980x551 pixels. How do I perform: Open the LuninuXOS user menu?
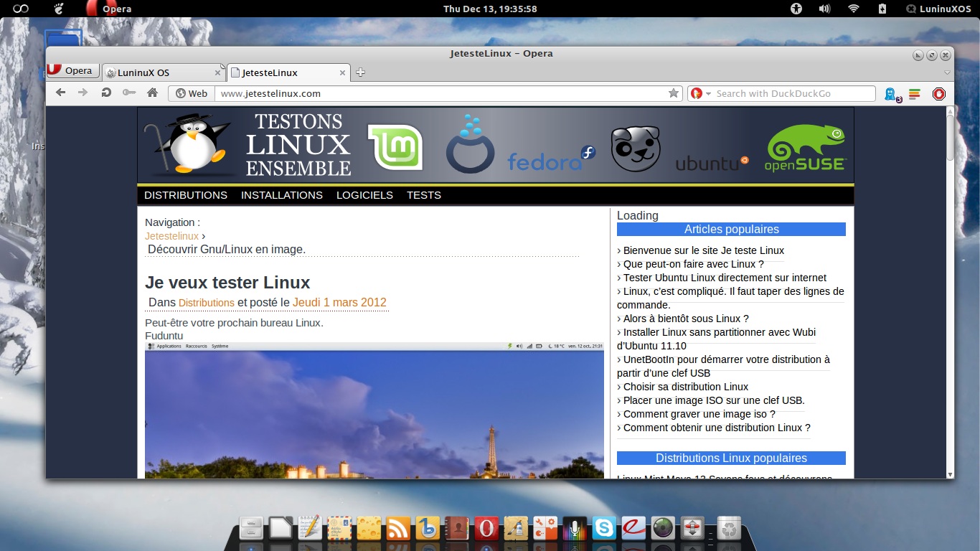[940, 9]
